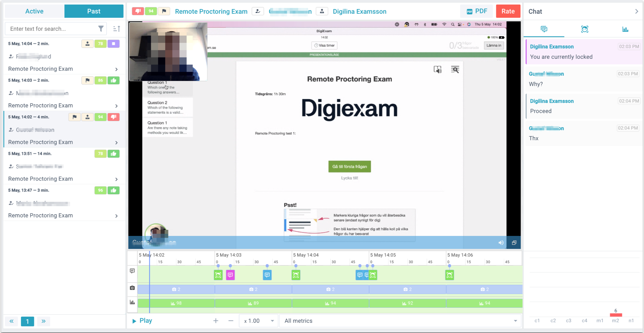
Task: Click the 'You are currently locked' chat message
Action: click(584, 52)
